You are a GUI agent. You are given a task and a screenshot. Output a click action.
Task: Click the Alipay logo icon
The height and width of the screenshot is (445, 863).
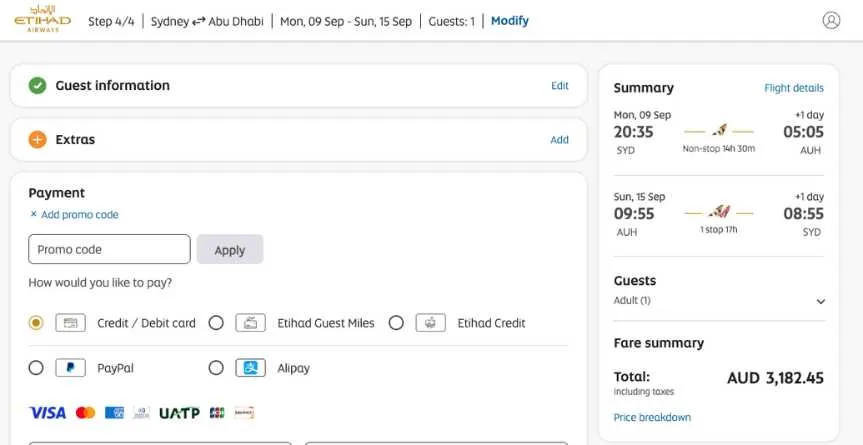click(250, 368)
